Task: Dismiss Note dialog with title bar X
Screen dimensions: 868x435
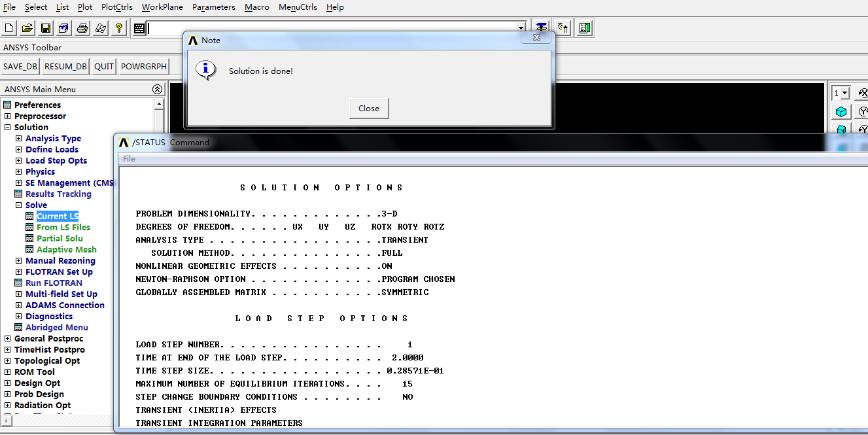Action: click(536, 38)
